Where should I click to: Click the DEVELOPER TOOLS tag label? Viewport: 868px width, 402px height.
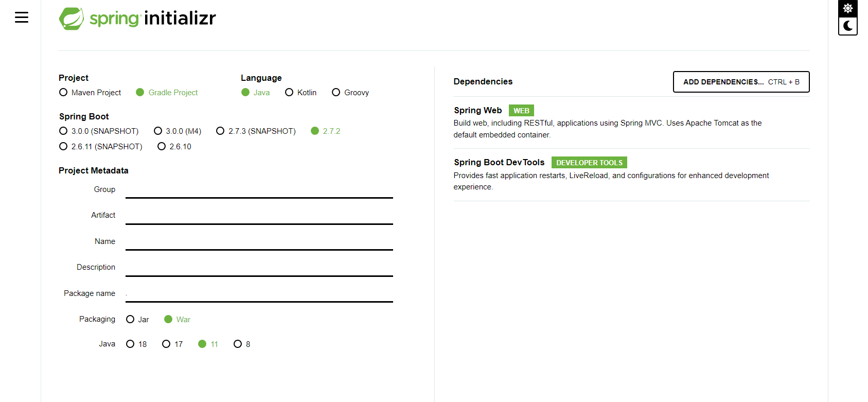click(589, 163)
